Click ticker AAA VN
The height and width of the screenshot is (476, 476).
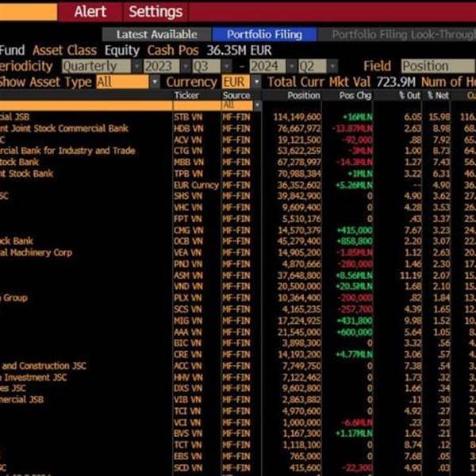[x=188, y=332]
